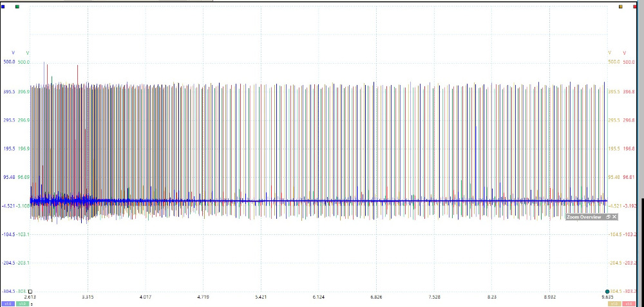This screenshot has width=644, height=307.
Task: Click the green 500.0 axis label at left
Action: pyautogui.click(x=24, y=62)
